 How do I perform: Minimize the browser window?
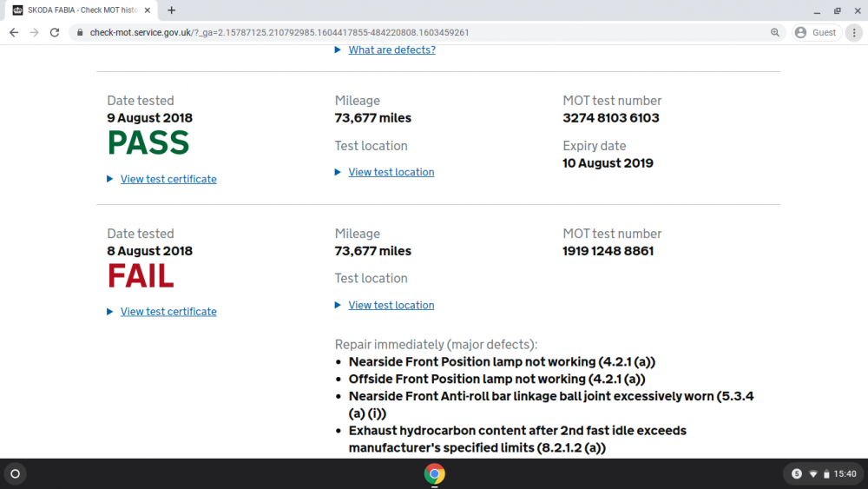click(817, 10)
